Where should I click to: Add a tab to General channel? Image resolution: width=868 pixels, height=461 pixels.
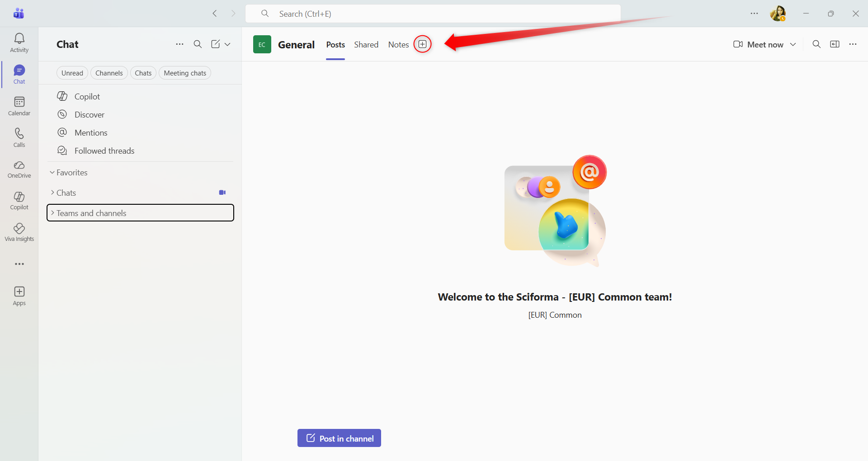point(423,44)
